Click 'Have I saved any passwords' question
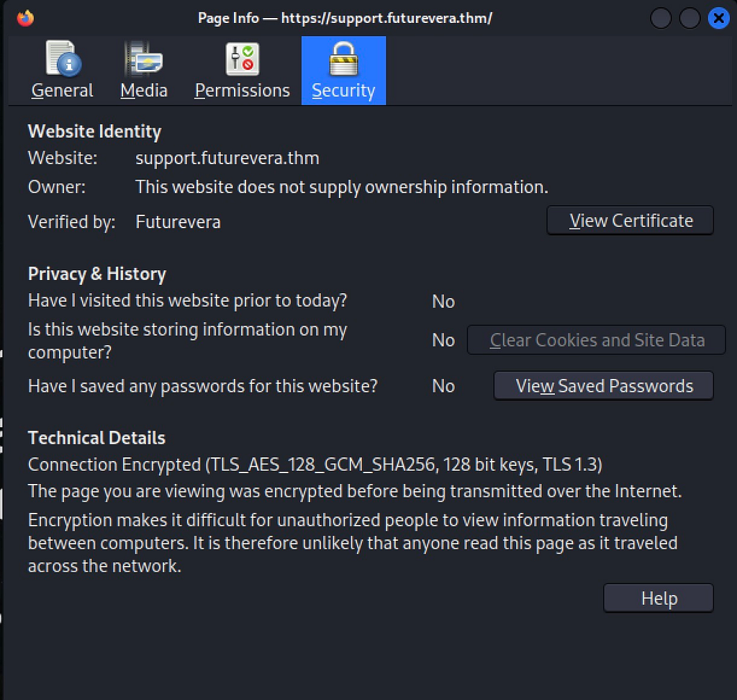The width and height of the screenshot is (737, 700). pyautogui.click(x=202, y=386)
